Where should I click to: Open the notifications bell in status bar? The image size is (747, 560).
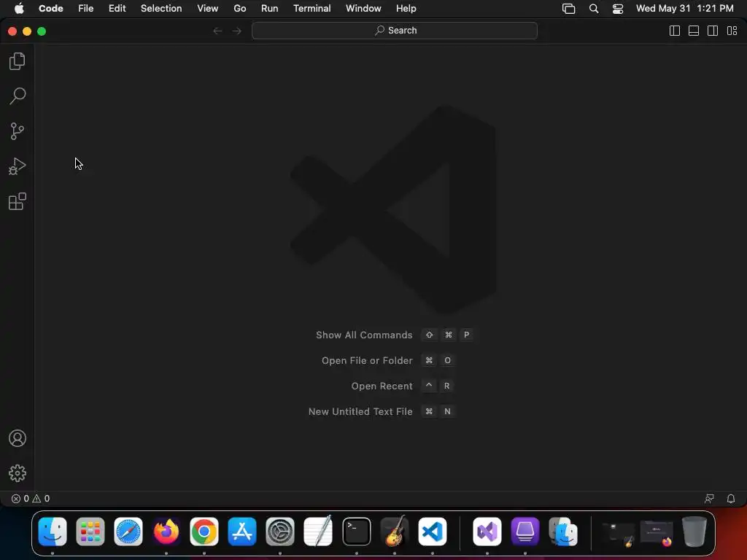731,499
